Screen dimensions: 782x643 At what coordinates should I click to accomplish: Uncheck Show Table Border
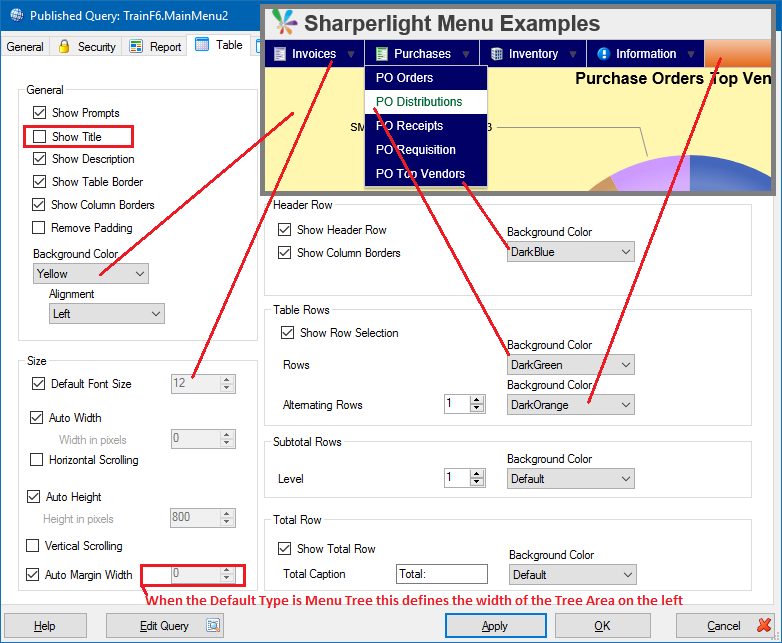(x=39, y=182)
